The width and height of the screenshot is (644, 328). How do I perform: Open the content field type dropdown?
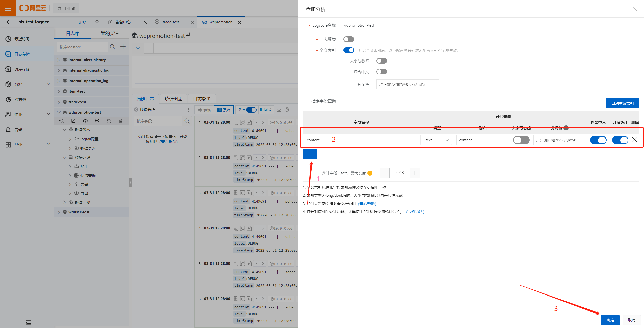point(436,140)
